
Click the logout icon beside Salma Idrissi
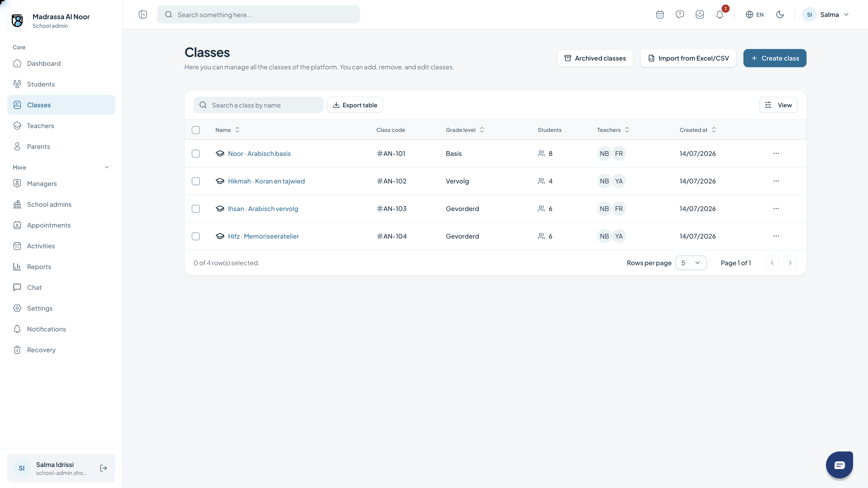(104, 468)
